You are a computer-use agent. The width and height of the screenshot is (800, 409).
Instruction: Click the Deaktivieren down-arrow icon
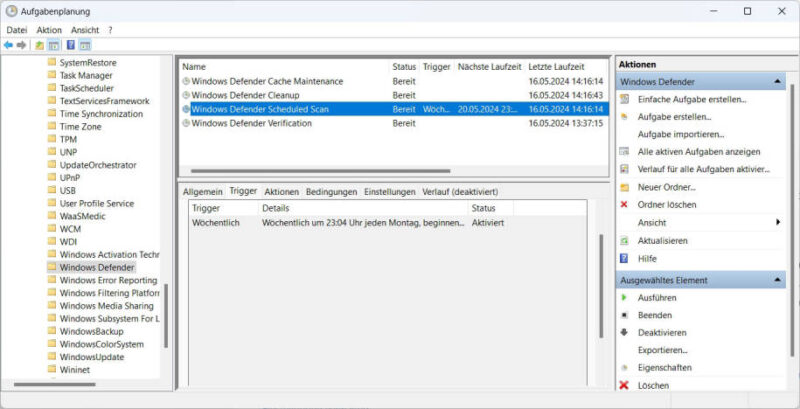click(x=625, y=332)
